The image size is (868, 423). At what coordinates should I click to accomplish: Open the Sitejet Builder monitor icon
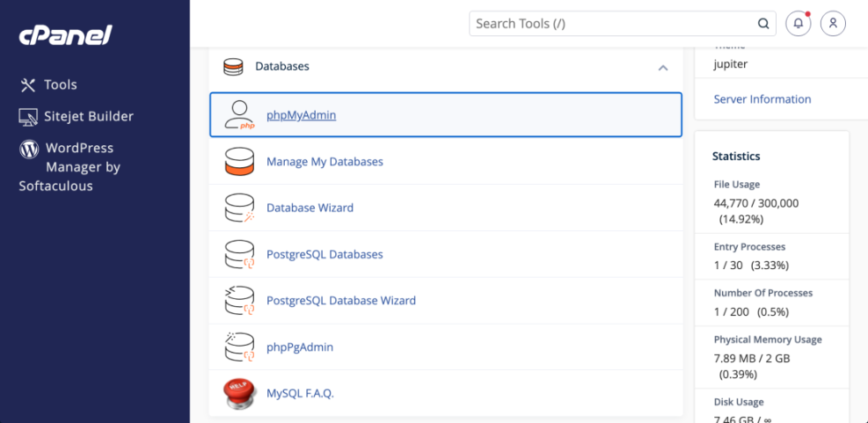27,117
